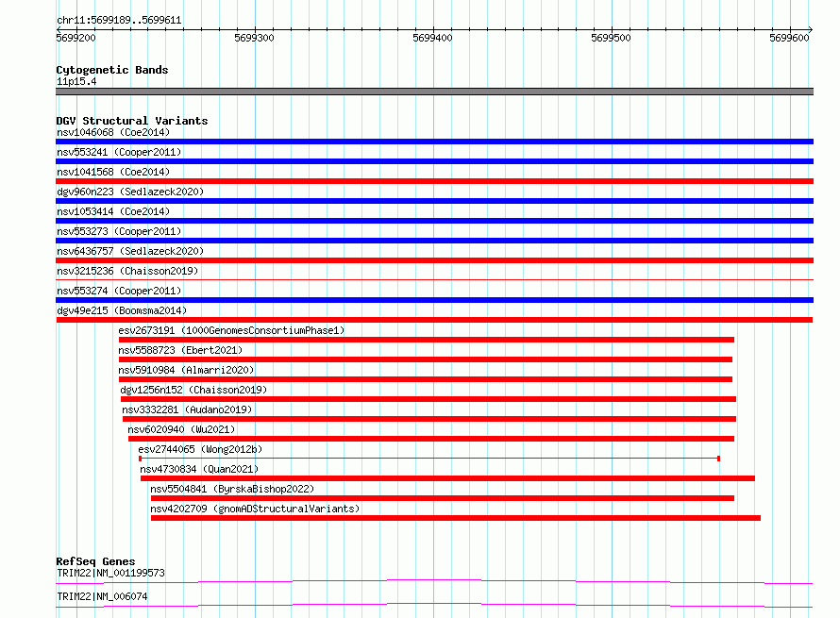
Task: Open the nsv6020940 (Wu2021) label
Action: [x=181, y=429]
